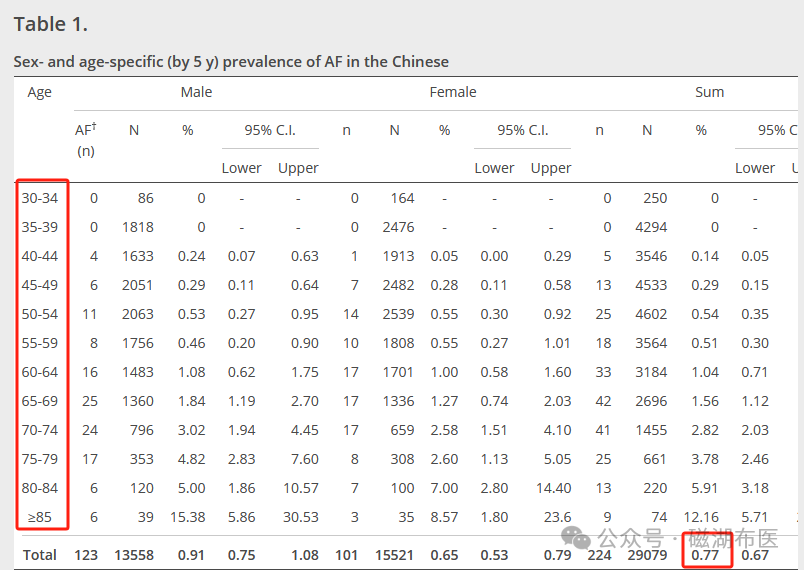Click female percent value '8.57'

445,517
